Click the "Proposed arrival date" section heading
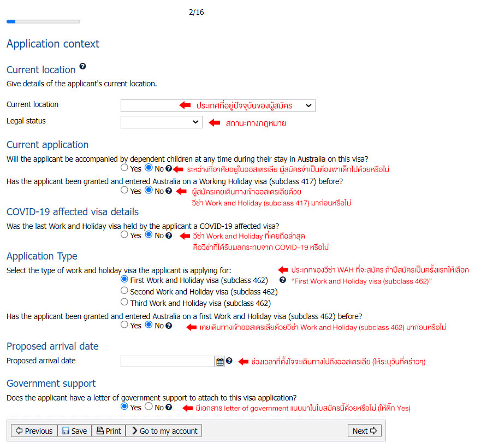Screen dimensions: 481x448 click(x=52, y=346)
